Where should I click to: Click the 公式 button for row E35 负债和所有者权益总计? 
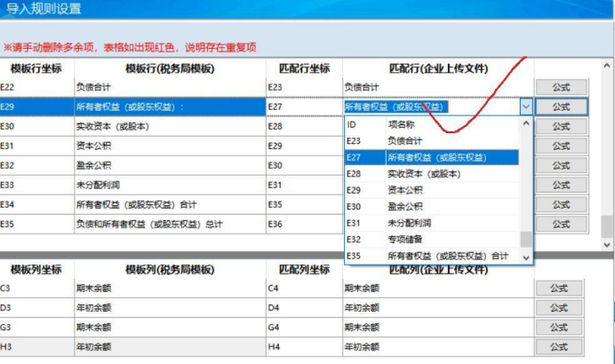point(560,224)
